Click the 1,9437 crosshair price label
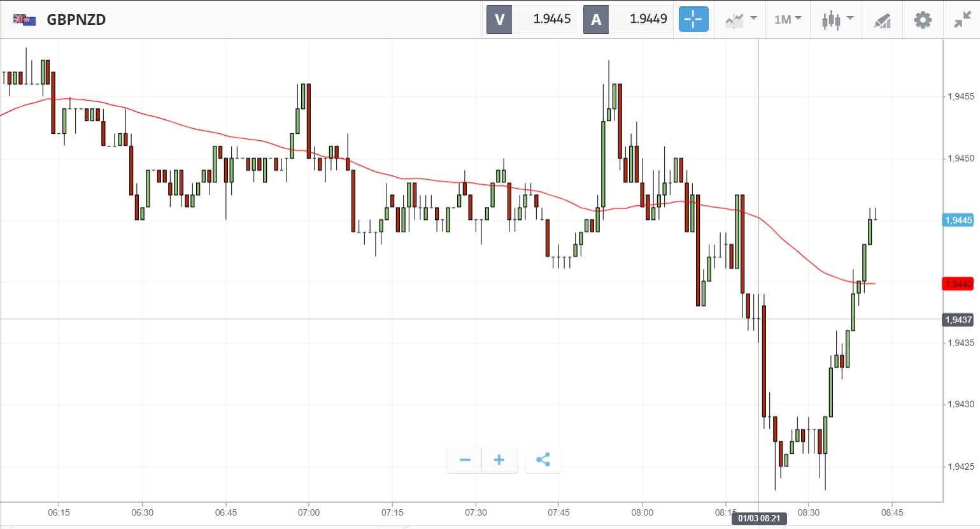980x529 pixels. coord(958,319)
